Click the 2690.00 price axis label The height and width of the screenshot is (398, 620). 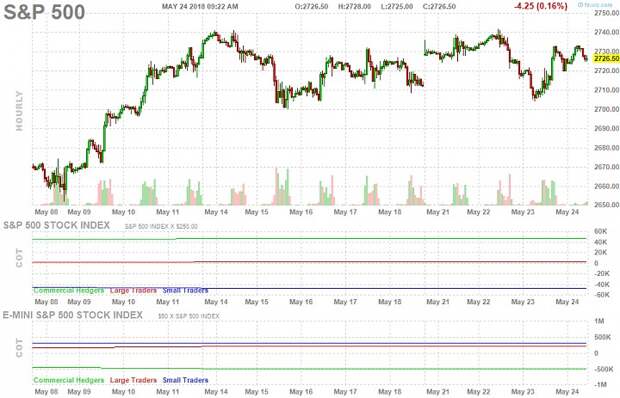[607, 128]
